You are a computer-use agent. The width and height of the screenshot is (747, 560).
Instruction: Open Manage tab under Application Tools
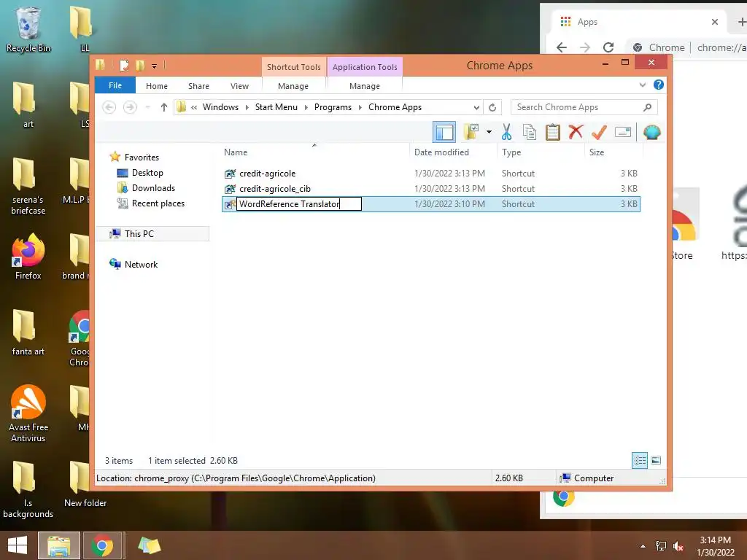(365, 86)
